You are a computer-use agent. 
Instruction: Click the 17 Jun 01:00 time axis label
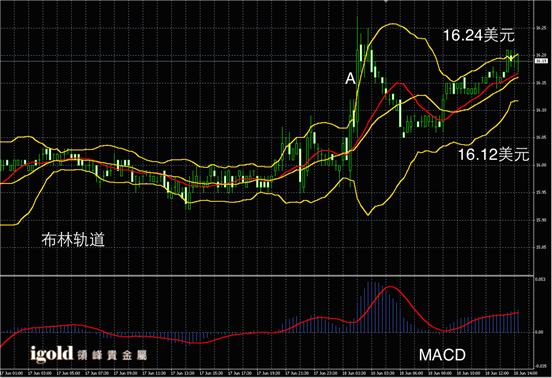pyautogui.click(x=11, y=373)
